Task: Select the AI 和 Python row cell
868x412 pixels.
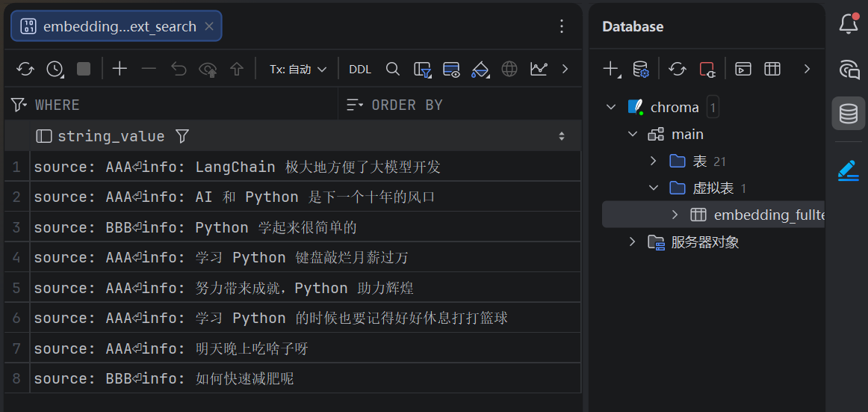Action: pyautogui.click(x=306, y=197)
